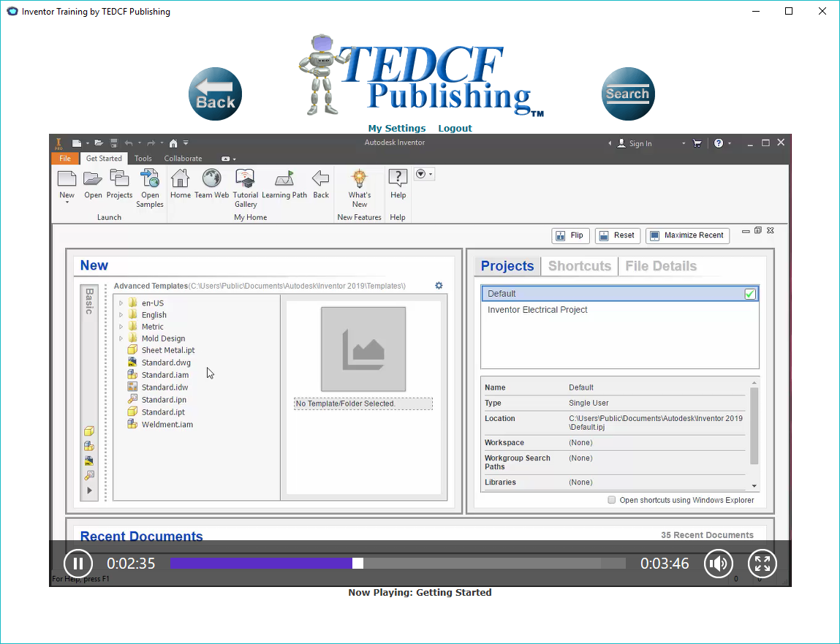
Task: Expand the Basic sidebar play arrow
Action: point(89,490)
